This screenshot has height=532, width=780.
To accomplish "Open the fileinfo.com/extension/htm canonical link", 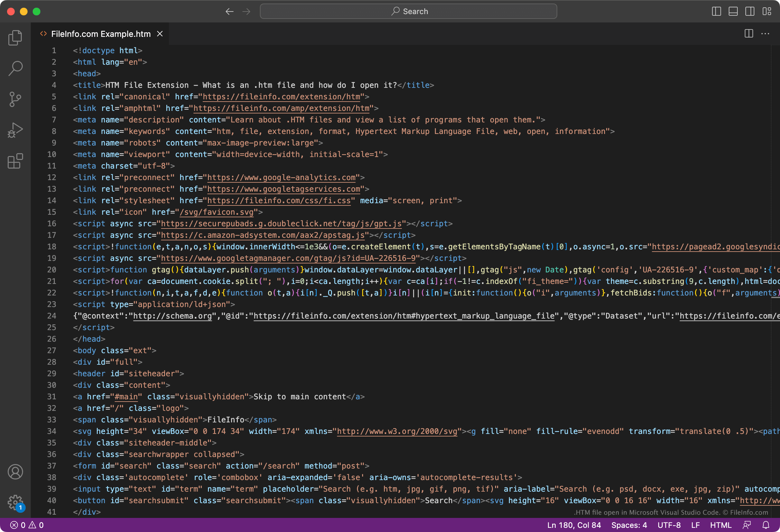I will tap(281, 97).
